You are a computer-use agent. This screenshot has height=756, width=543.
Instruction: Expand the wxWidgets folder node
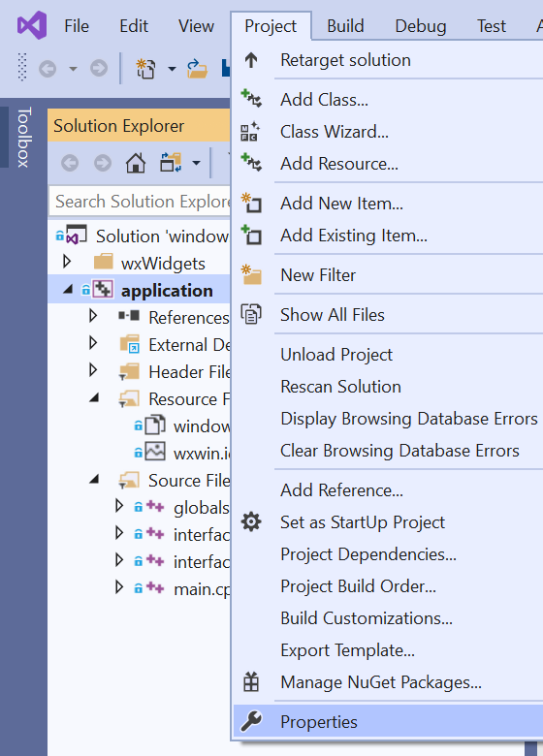67,262
